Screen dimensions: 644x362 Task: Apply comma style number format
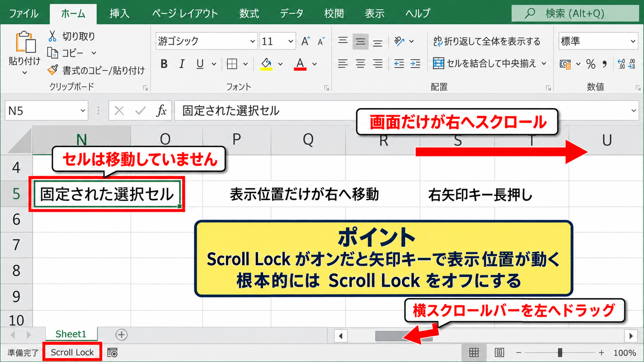click(605, 64)
